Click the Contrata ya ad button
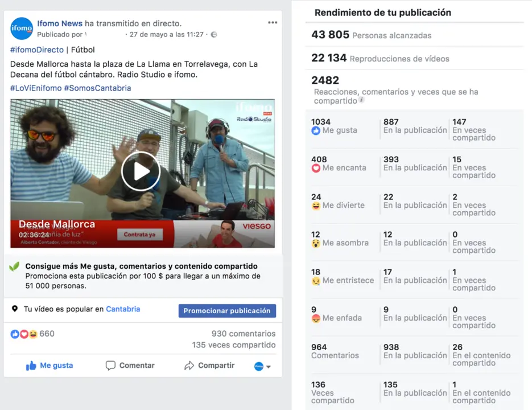Image resolution: width=532 pixels, height=410 pixels. [139, 235]
